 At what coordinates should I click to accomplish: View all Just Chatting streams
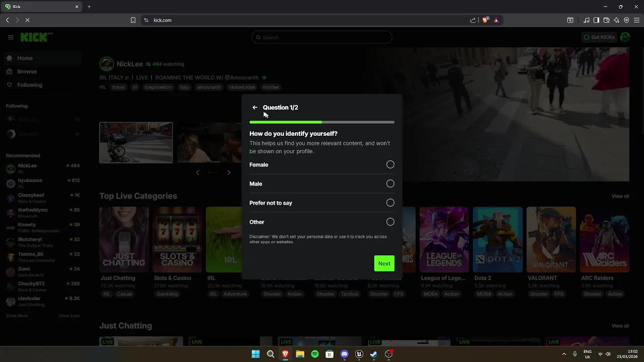(620, 326)
